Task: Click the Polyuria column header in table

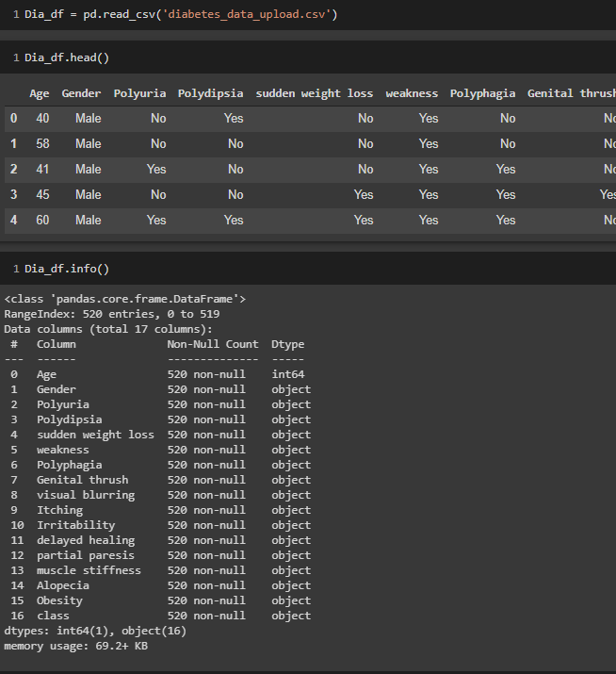Action: click(x=139, y=93)
